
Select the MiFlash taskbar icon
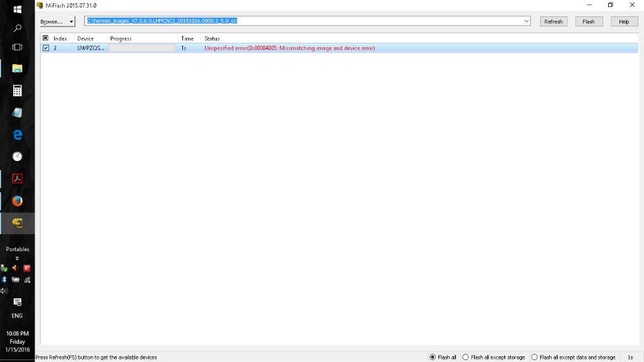[x=17, y=223]
